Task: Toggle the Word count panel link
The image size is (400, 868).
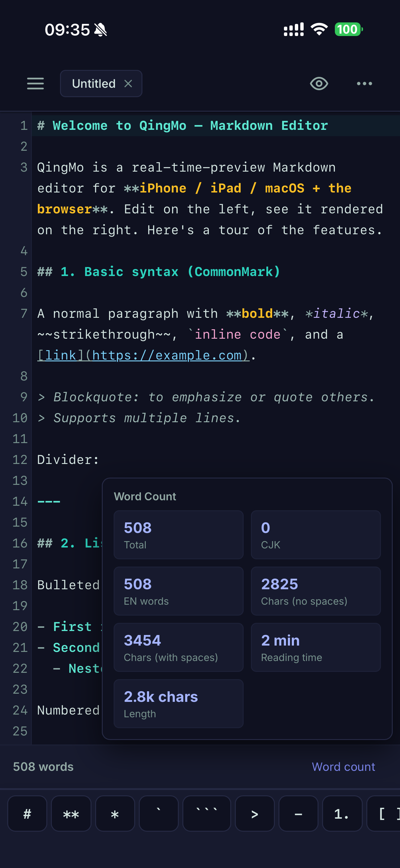Action: pyautogui.click(x=343, y=767)
